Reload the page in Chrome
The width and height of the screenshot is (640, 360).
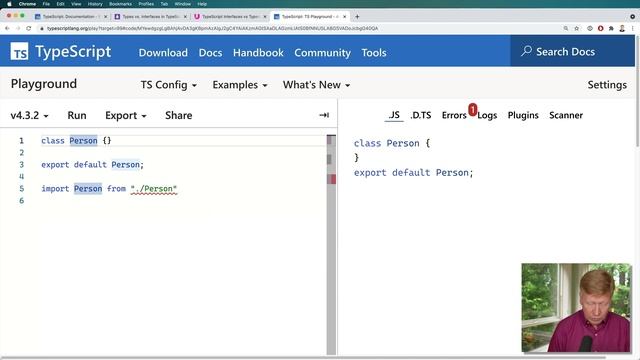[x=29, y=28]
